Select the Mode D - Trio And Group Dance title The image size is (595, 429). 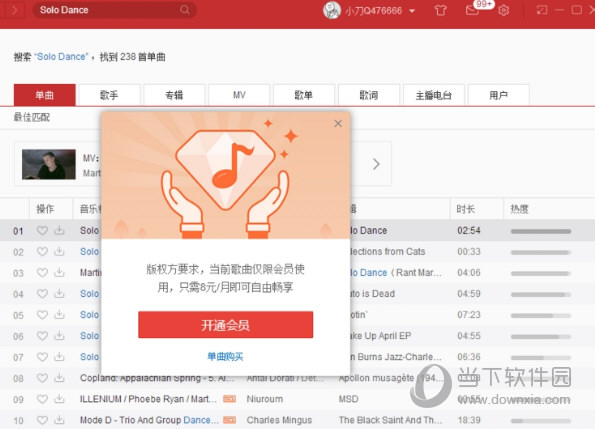pos(149,420)
